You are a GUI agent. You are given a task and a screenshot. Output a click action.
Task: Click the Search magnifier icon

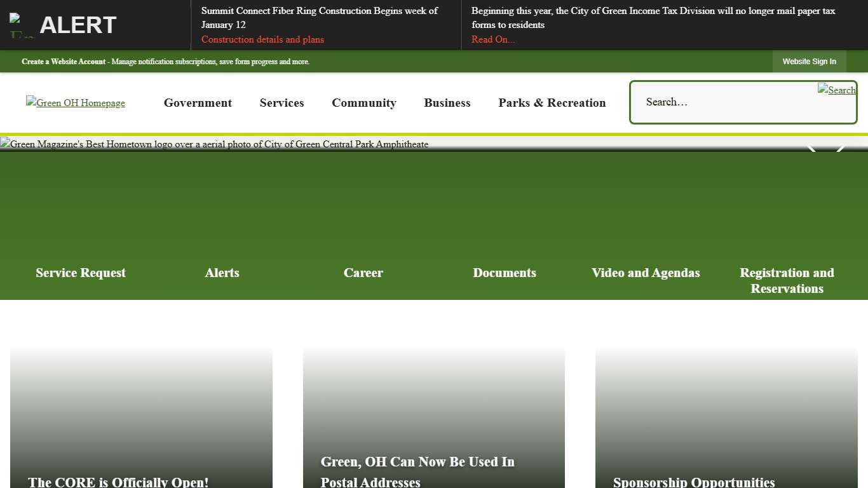pos(836,90)
